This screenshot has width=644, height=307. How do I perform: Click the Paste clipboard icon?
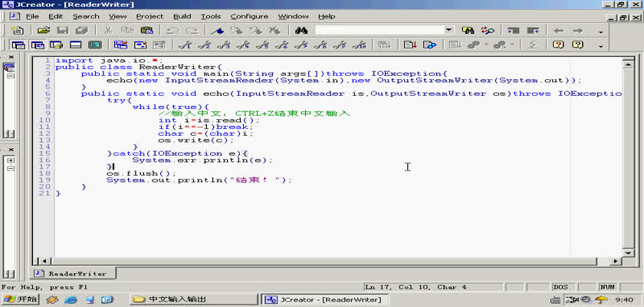click(146, 31)
